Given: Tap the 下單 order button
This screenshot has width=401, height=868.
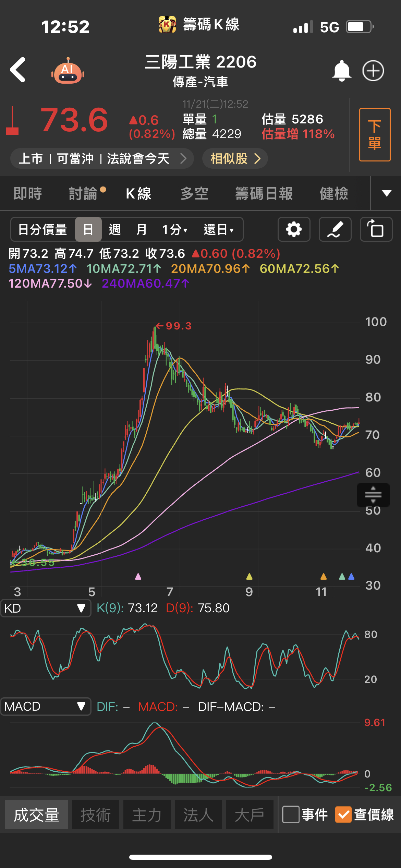Looking at the screenshot, I should point(375,134).
